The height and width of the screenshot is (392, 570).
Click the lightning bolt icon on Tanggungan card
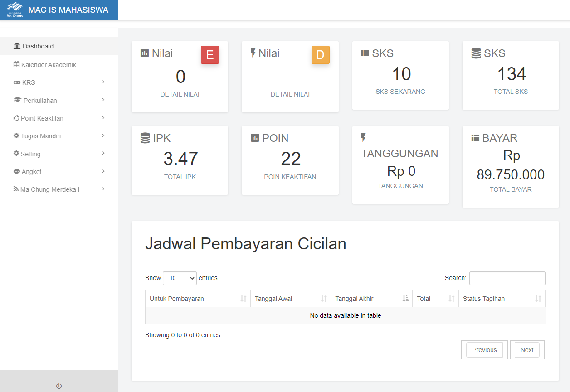point(364,138)
